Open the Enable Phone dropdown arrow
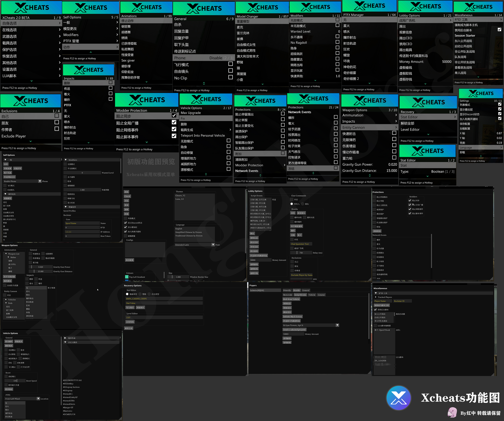Viewport: 504px width, 421px height. [40, 181]
